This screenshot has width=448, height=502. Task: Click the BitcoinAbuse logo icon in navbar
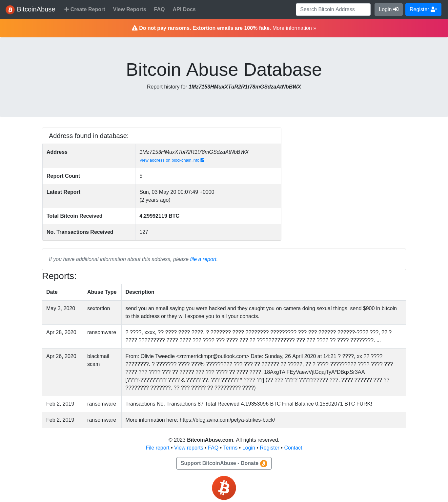(x=10, y=10)
